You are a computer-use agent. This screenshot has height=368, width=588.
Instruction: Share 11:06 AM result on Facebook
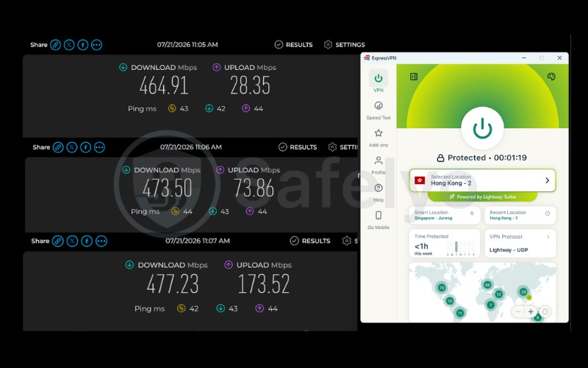pyautogui.click(x=85, y=147)
